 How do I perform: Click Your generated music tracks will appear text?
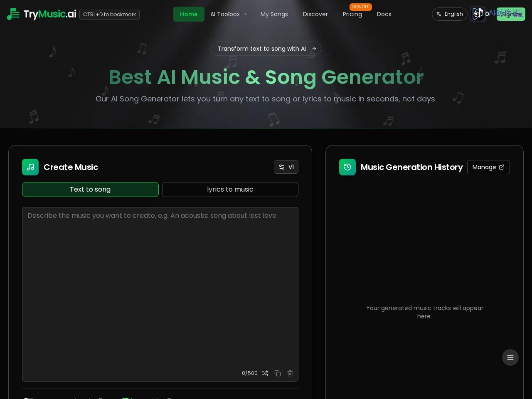point(424,312)
